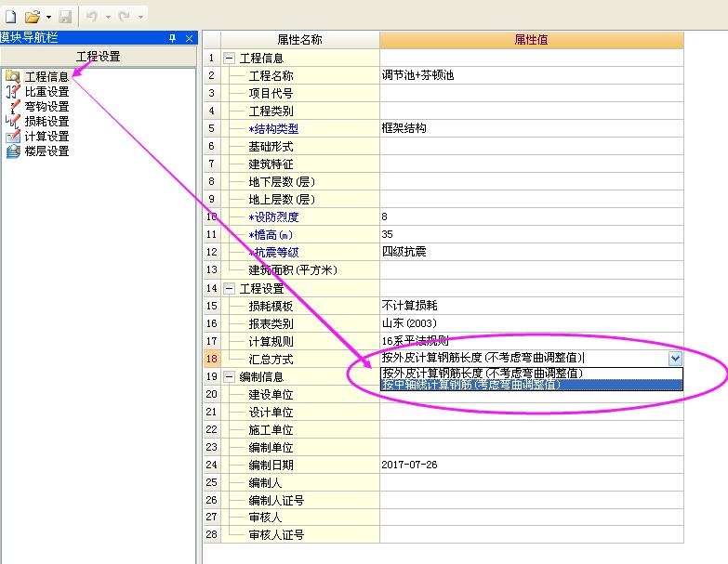The width and height of the screenshot is (728, 564).
Task: Click the 建筑特征 property name
Action: [271, 164]
